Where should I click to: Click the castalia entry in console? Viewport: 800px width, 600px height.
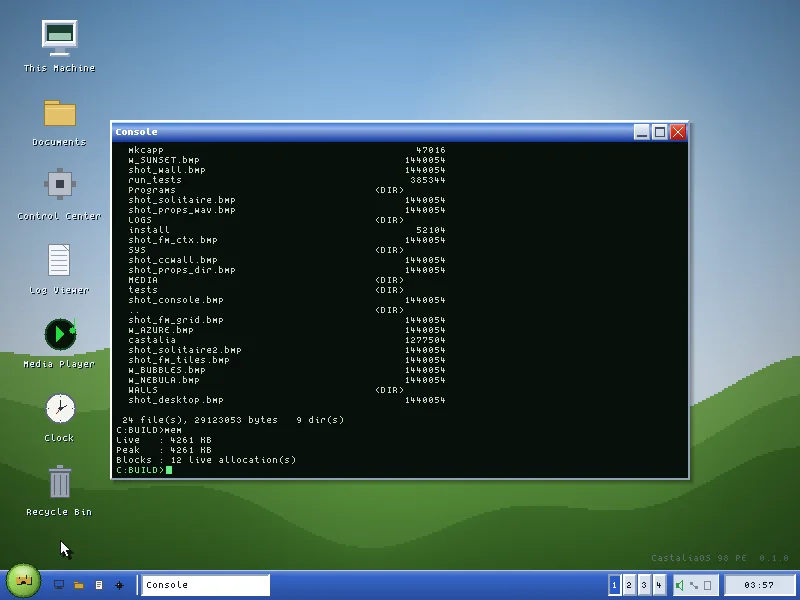pos(152,340)
